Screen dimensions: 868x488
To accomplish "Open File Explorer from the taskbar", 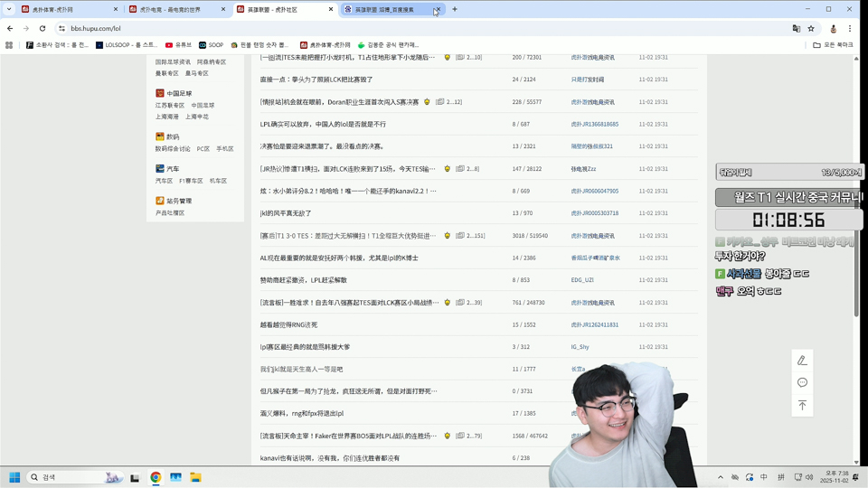I will (195, 477).
